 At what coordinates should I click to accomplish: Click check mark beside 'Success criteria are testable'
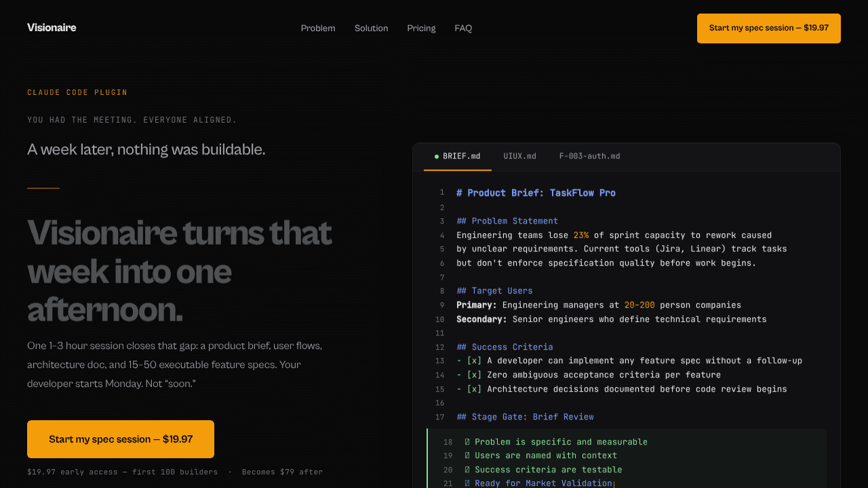pyautogui.click(x=467, y=470)
